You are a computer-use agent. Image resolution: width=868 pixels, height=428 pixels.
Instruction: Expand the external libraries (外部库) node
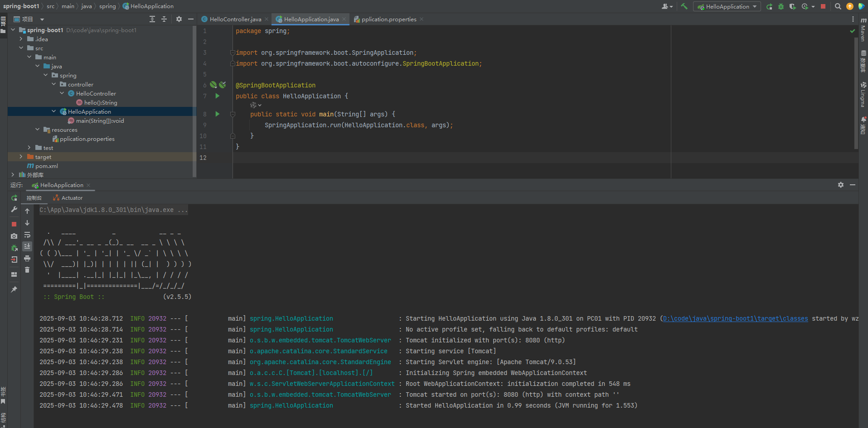pyautogui.click(x=13, y=175)
